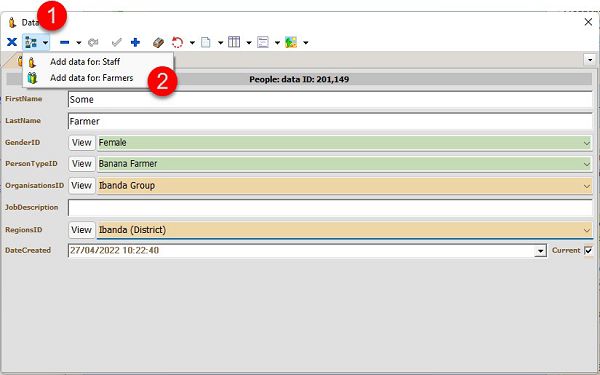The height and width of the screenshot is (375, 600).
Task: Expand the arrow next to the form icon
Action: (277, 42)
